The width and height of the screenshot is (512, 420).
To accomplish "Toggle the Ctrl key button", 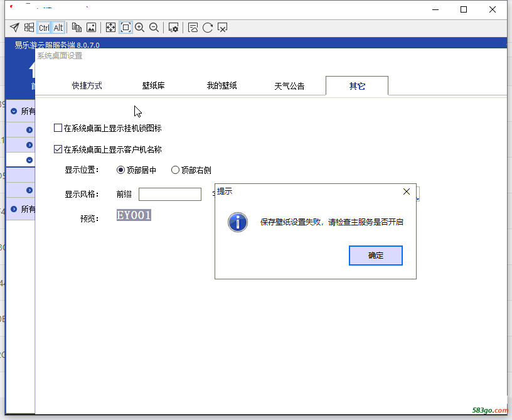I will (x=44, y=28).
